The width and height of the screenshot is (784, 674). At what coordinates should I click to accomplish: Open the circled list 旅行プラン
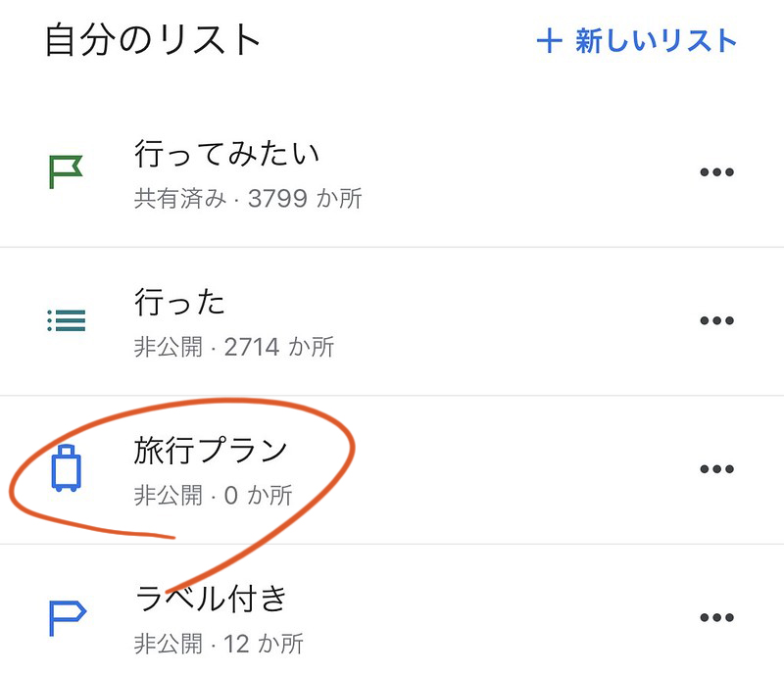pos(211,451)
